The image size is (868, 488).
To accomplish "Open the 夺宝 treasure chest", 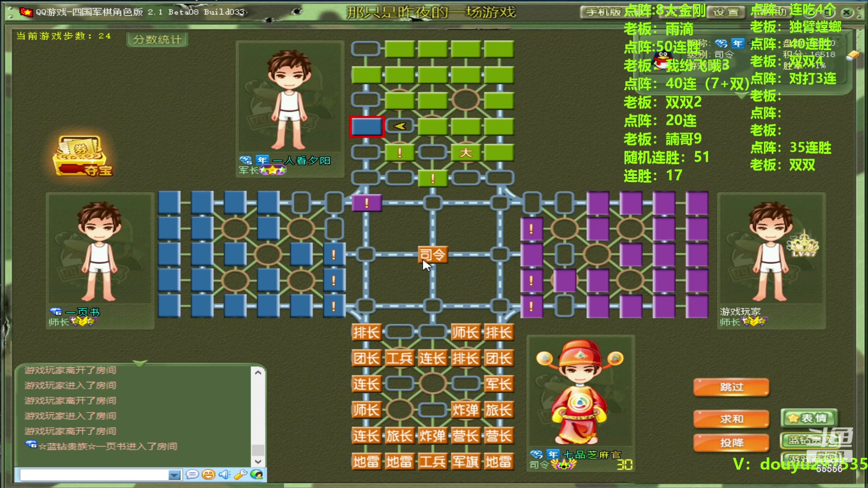I will coord(82,156).
